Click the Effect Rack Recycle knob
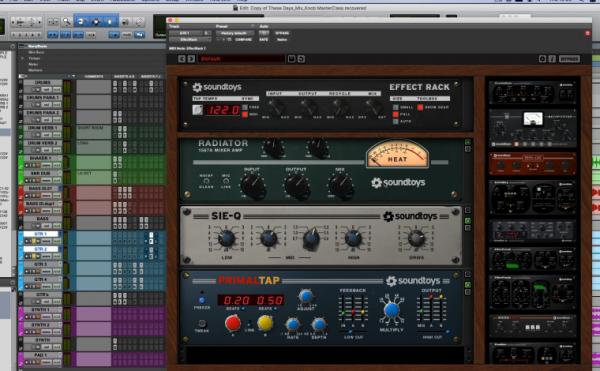This screenshot has height=371, width=600. (340, 107)
